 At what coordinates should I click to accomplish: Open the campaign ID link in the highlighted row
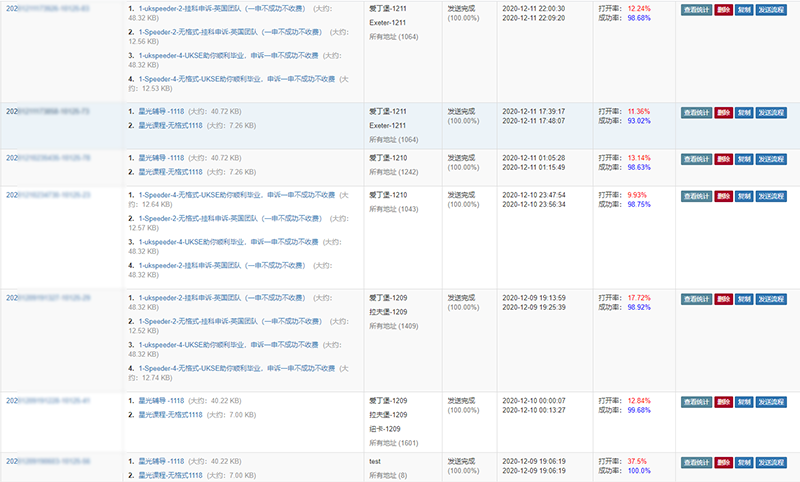pyautogui.click(x=47, y=111)
